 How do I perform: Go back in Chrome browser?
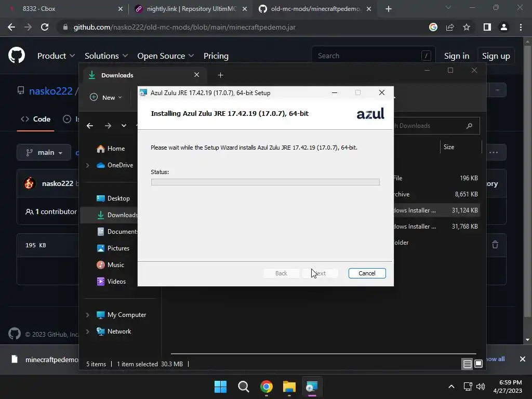point(11,27)
